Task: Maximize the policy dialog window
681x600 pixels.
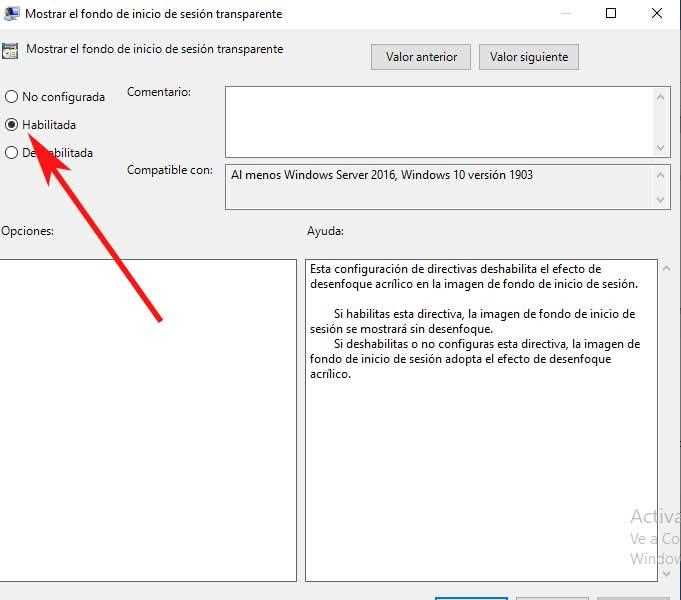Action: click(611, 13)
